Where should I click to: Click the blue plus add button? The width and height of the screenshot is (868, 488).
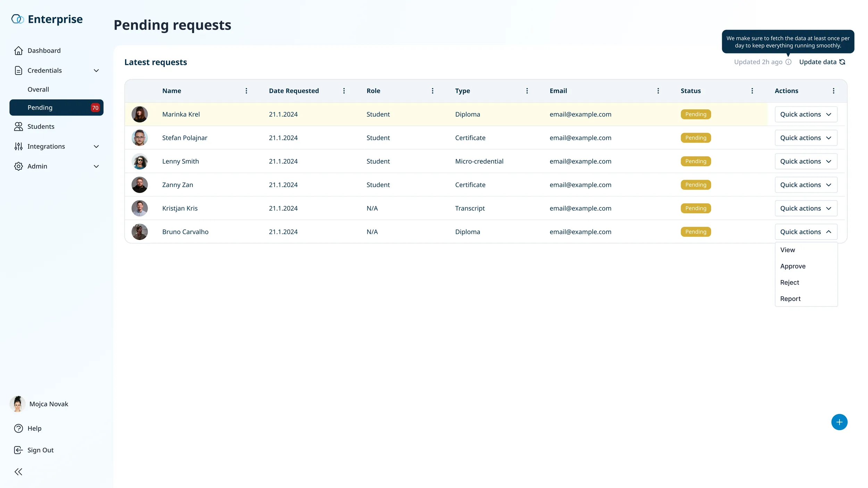tap(840, 422)
